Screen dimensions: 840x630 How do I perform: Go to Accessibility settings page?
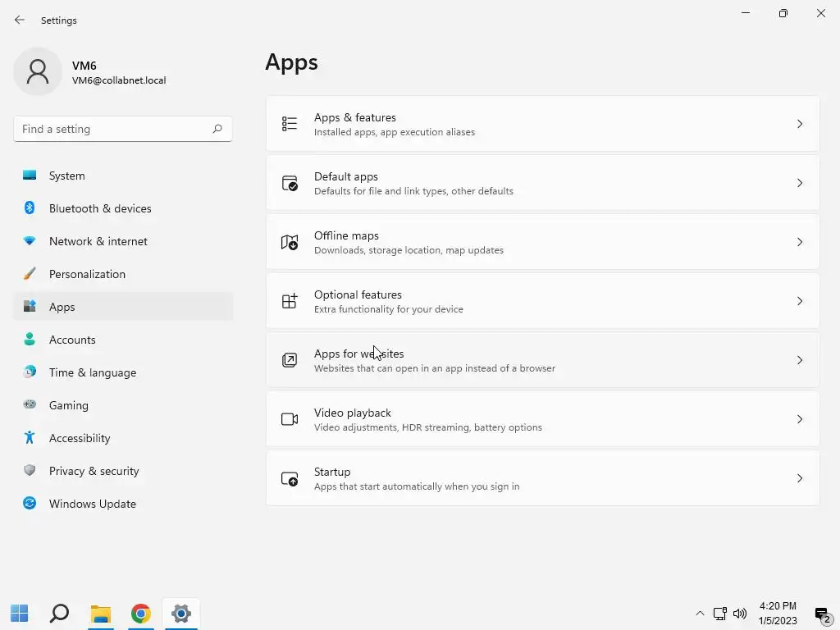tap(80, 438)
